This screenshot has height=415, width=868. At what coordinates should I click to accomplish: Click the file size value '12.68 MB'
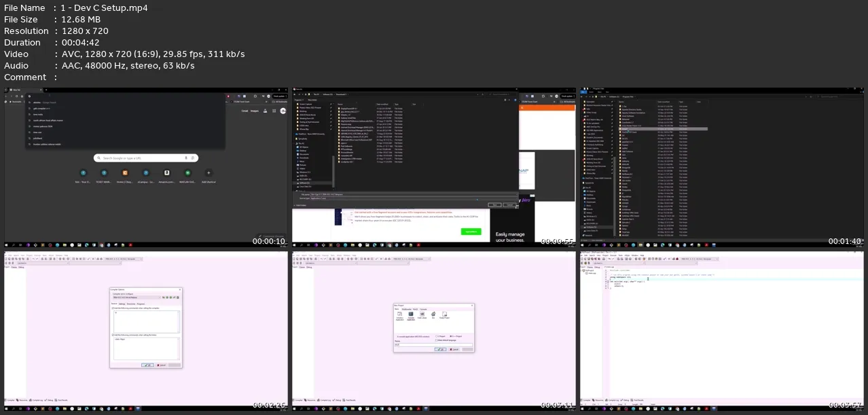(82, 20)
